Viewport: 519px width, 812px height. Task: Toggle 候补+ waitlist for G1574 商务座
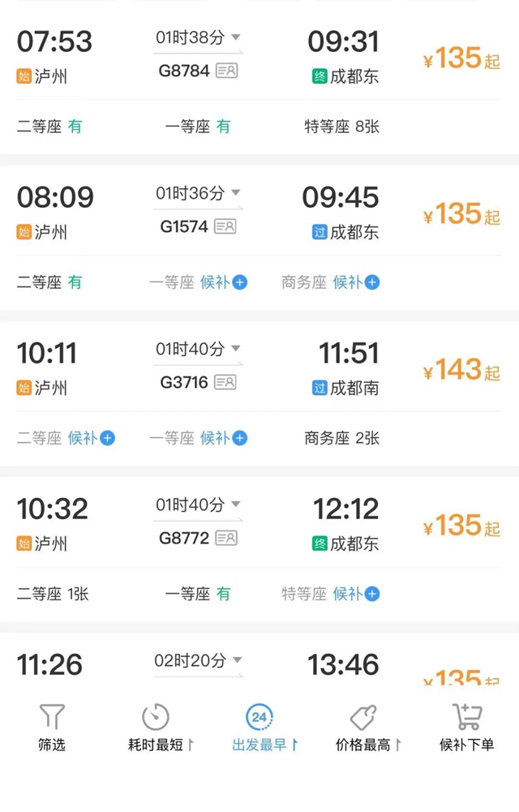pos(371,282)
